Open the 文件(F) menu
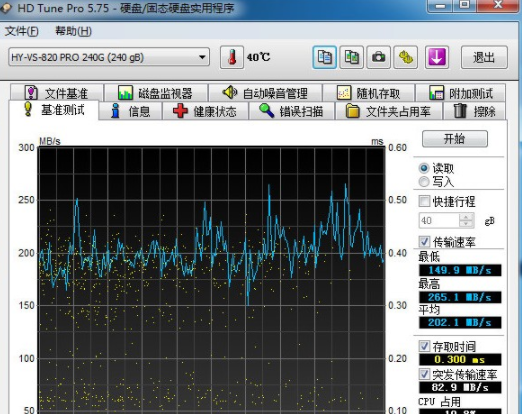Screen dimensions: 522x414 point(22,31)
